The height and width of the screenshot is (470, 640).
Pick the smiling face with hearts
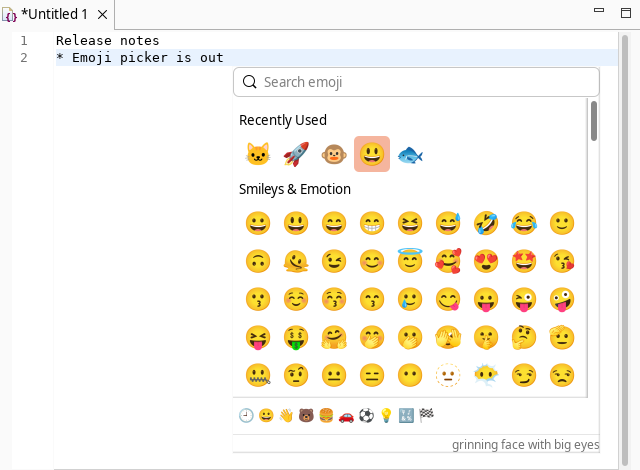pos(448,261)
